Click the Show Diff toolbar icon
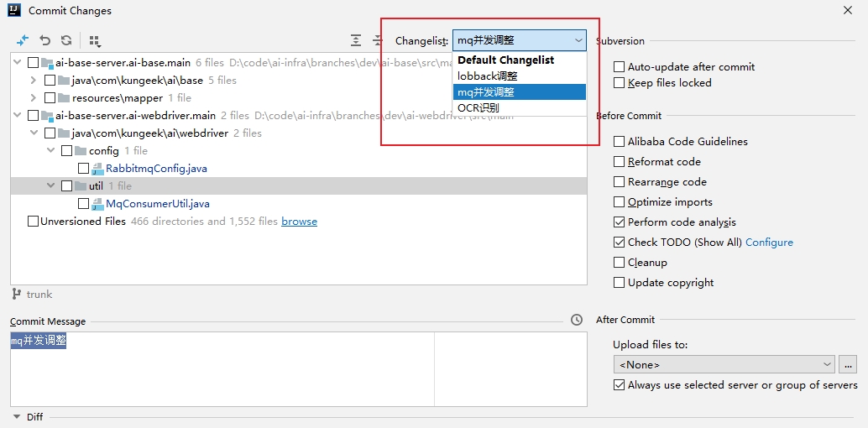The width and height of the screenshot is (868, 428). click(x=23, y=40)
